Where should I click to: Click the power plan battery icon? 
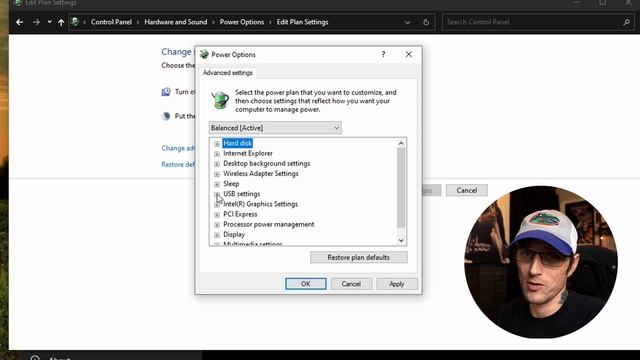220,100
